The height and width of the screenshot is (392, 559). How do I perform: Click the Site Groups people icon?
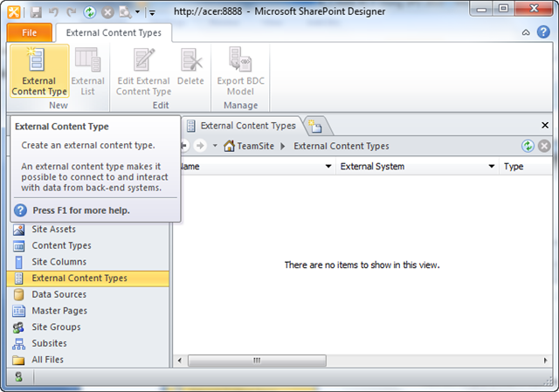[18, 327]
